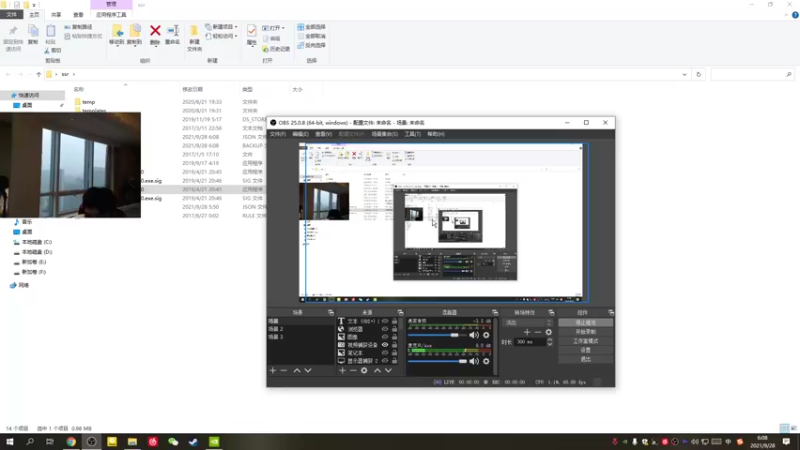Add a scene transition with plus icon
The height and width of the screenshot is (450, 800).
[x=527, y=332]
